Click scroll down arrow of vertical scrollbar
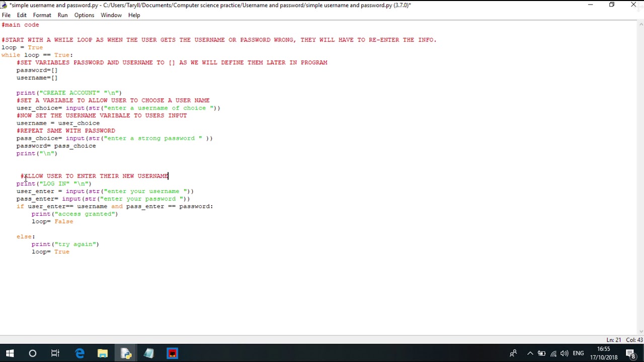The image size is (644, 362). click(x=640, y=332)
